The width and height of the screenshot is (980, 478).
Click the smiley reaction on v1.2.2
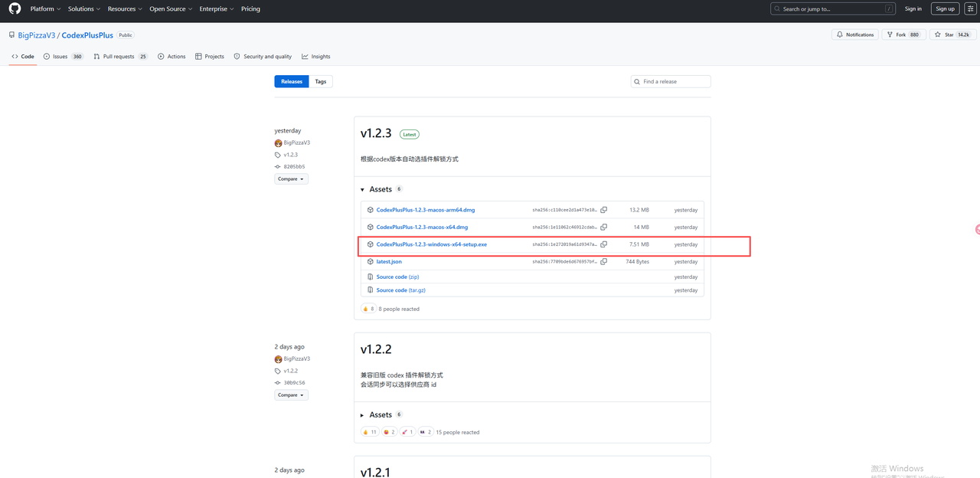pos(389,432)
